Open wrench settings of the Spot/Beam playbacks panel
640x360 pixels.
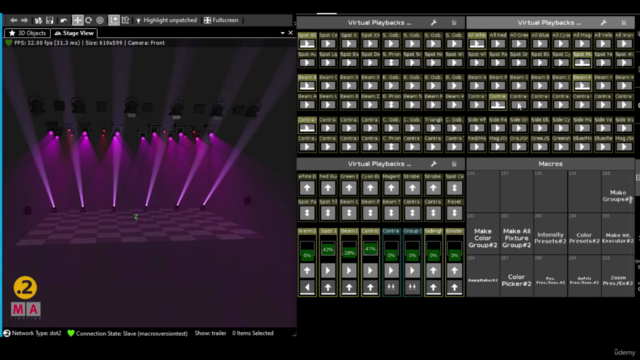tap(434, 23)
